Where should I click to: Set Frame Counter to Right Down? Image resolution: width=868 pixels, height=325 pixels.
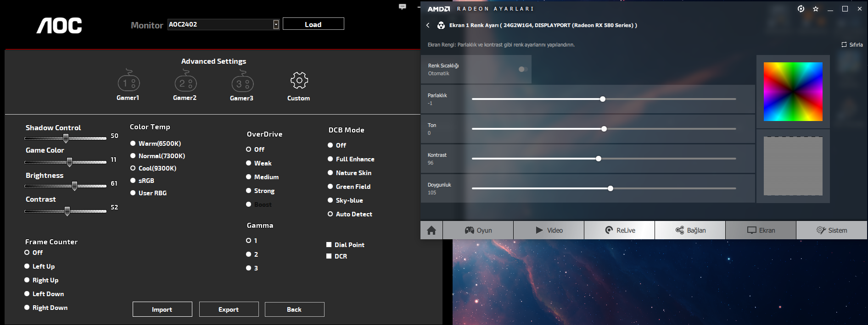click(x=28, y=308)
